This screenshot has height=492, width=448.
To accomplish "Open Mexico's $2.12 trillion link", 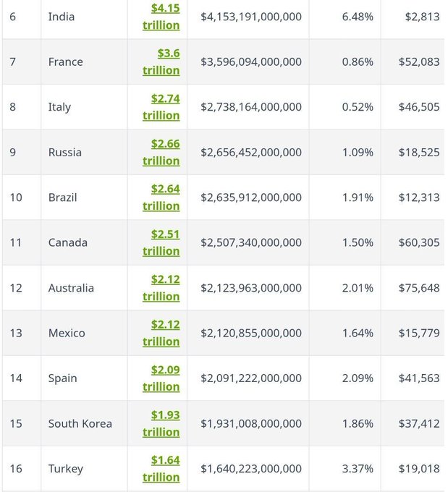I will pos(161,333).
